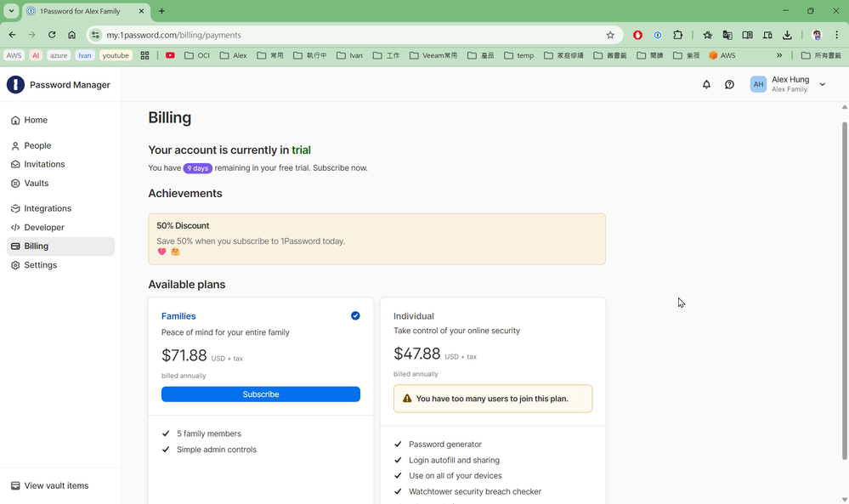Open the 1Password browser extension icon
This screenshot has height=504, width=849.
pyautogui.click(x=658, y=35)
